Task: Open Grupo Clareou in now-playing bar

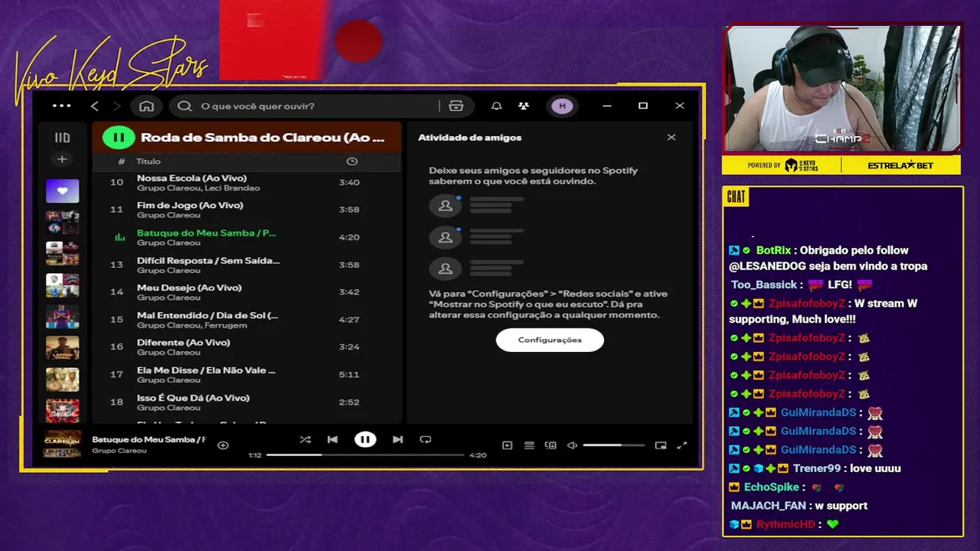Action: 119,451
